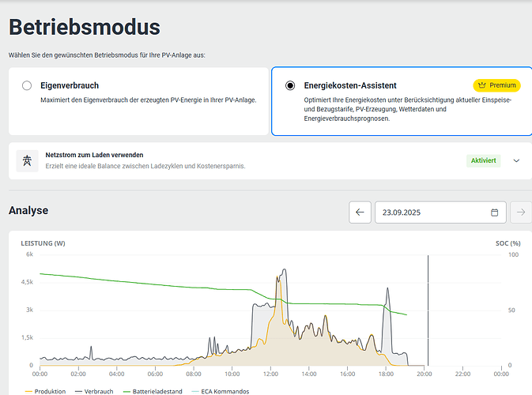This screenshot has width=532, height=395.
Task: Expand the Netzstrom zum Laden section chevron
Action: 516,160
